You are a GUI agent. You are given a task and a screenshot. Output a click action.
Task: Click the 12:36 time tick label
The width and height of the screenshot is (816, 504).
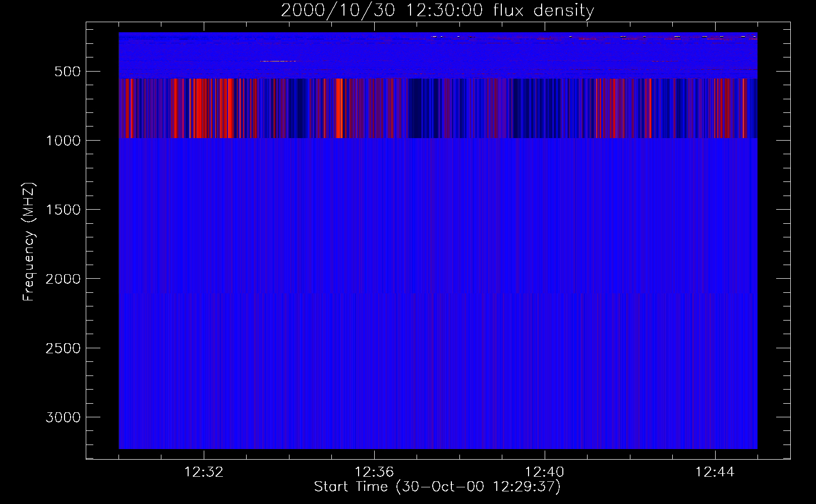click(374, 472)
